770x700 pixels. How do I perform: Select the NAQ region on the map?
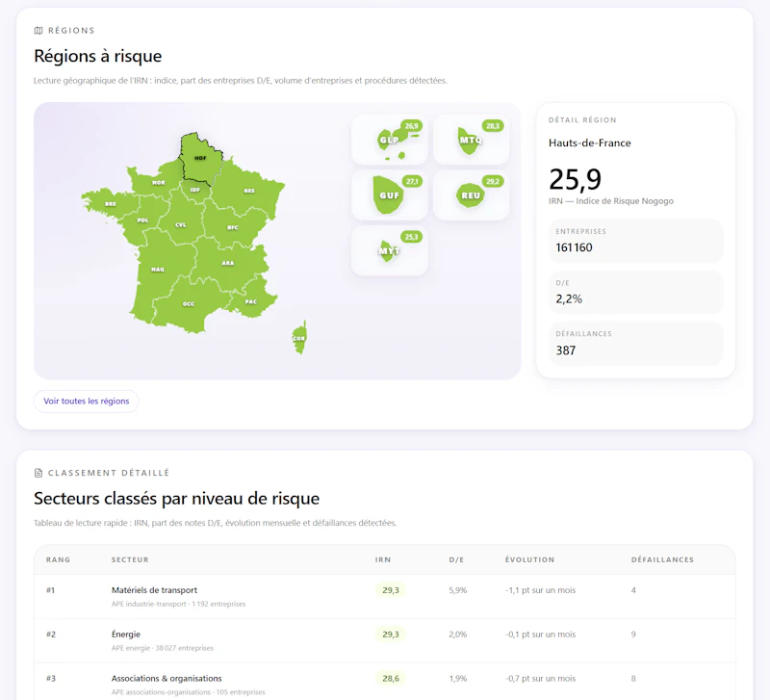tap(158, 270)
